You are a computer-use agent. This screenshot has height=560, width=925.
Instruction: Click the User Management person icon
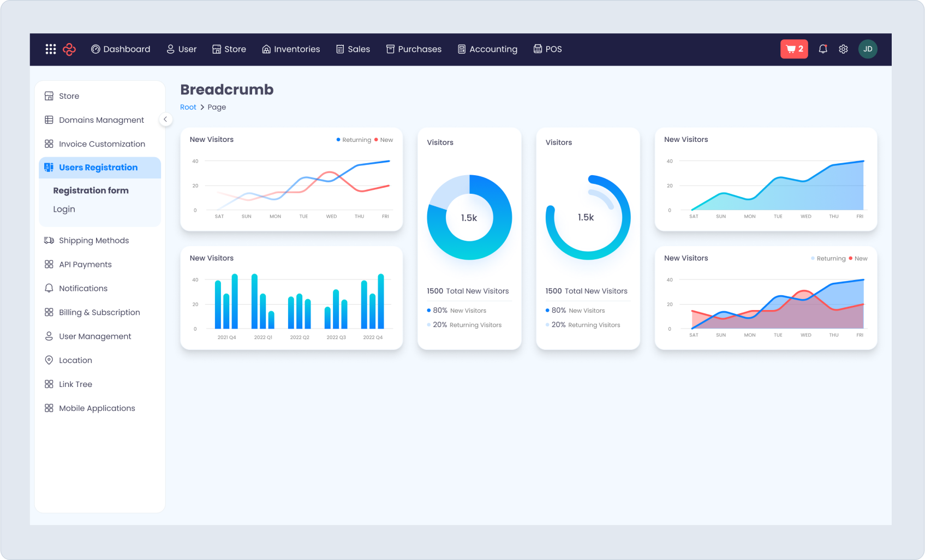pyautogui.click(x=49, y=336)
